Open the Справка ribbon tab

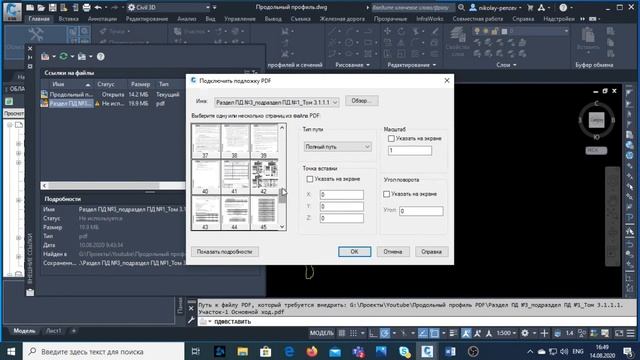(522, 19)
